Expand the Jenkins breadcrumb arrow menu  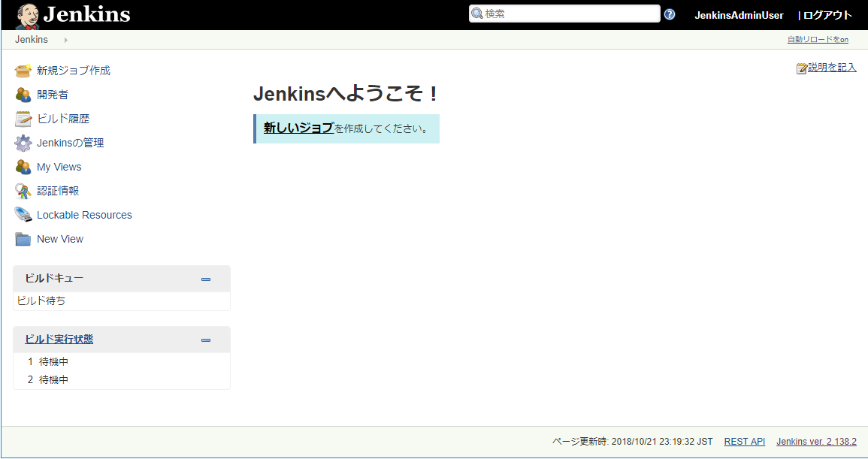point(65,40)
